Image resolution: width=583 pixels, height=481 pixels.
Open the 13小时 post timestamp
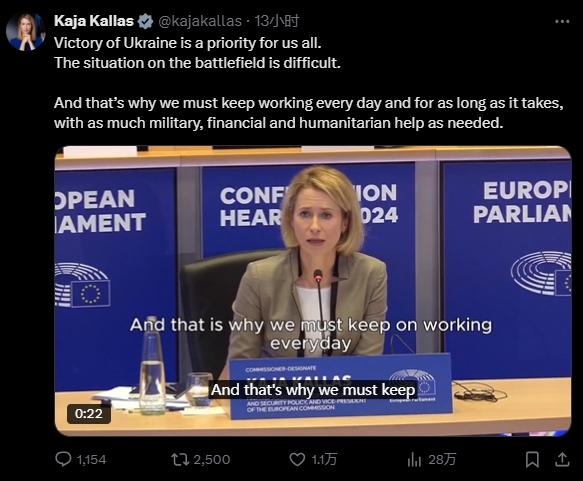pyautogui.click(x=277, y=21)
